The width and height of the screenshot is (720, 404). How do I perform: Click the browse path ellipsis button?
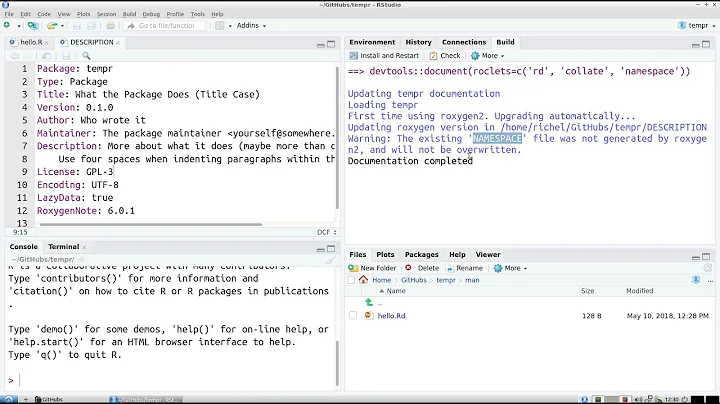(x=710, y=280)
